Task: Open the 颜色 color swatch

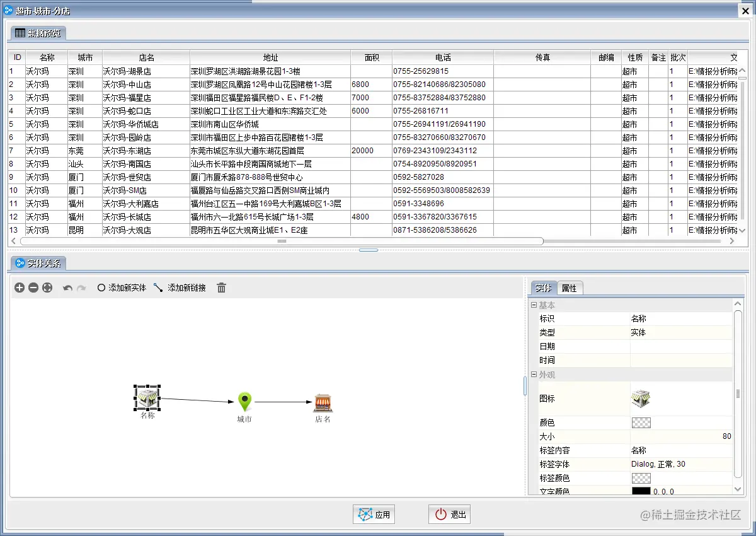Action: click(641, 422)
